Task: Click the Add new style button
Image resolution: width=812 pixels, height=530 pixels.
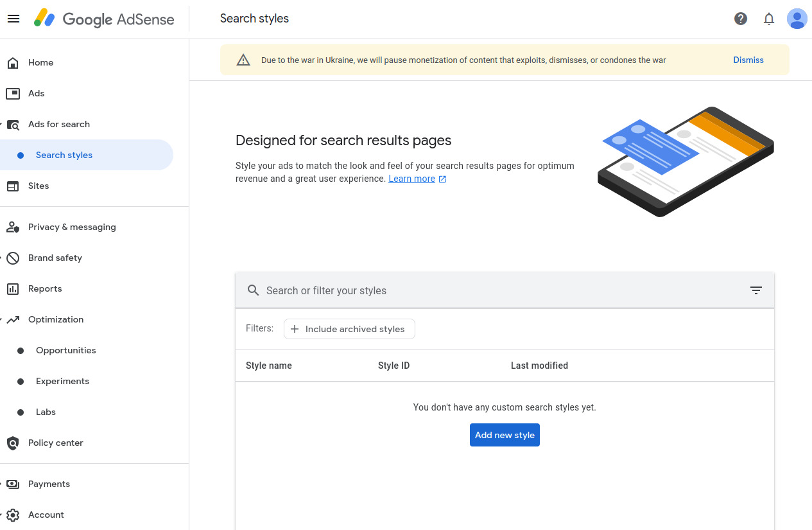Action: point(505,435)
